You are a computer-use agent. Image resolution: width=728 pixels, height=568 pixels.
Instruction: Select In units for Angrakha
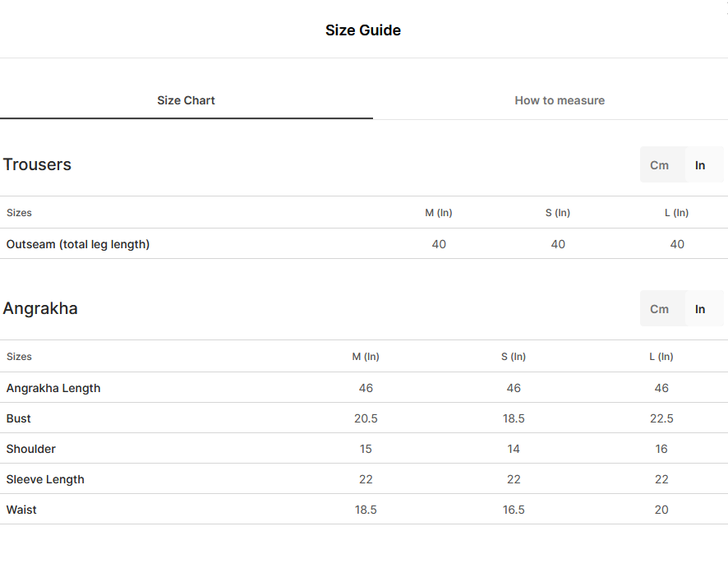700,309
